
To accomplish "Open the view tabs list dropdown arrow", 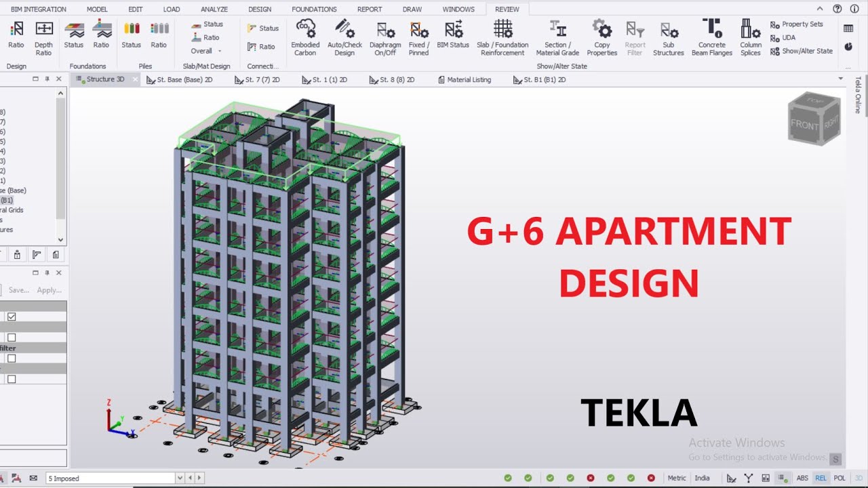I will pyautogui.click(x=841, y=79).
